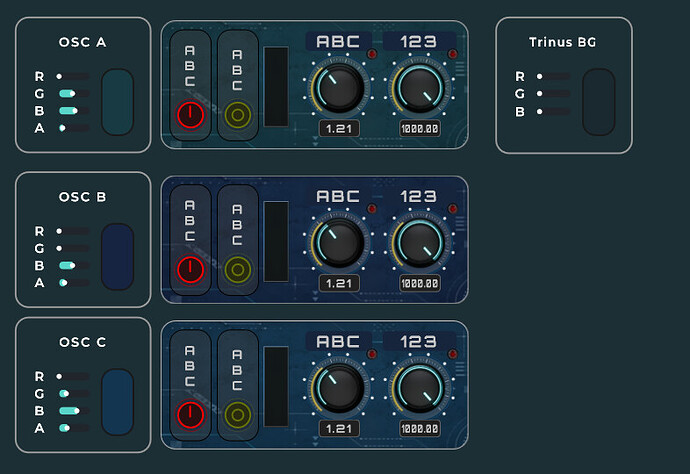Adjust OSC A red (R) slider

click(73, 76)
